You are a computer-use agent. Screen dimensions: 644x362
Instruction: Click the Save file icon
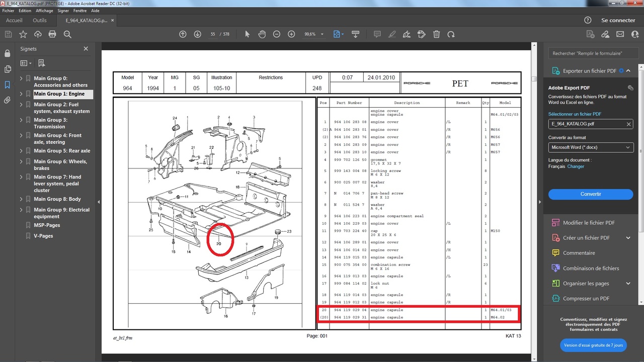(8, 34)
